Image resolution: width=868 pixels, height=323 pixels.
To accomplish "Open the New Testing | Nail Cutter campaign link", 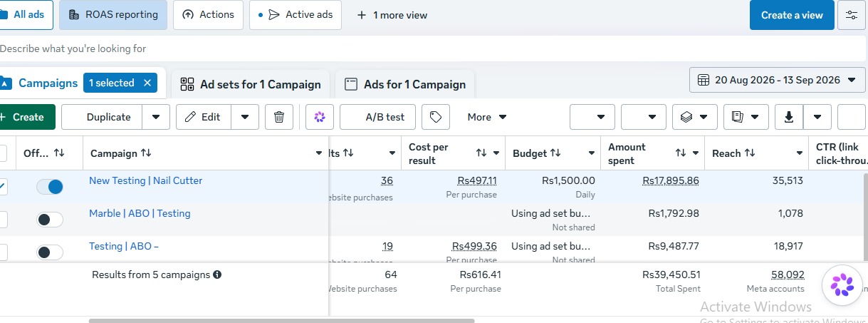I will click(x=145, y=180).
